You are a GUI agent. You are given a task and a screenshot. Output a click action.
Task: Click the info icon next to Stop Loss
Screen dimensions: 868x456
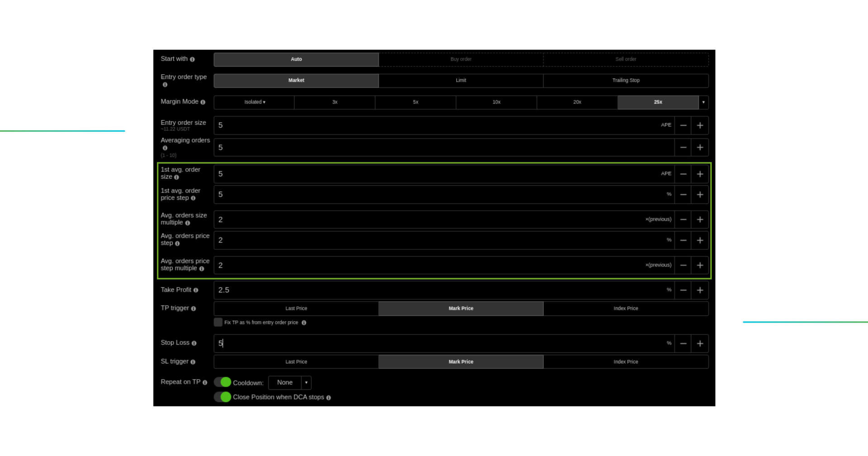tap(194, 343)
